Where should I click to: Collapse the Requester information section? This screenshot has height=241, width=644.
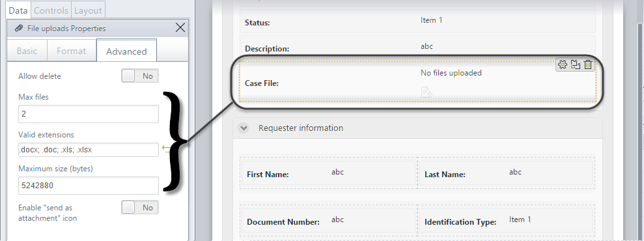click(244, 128)
